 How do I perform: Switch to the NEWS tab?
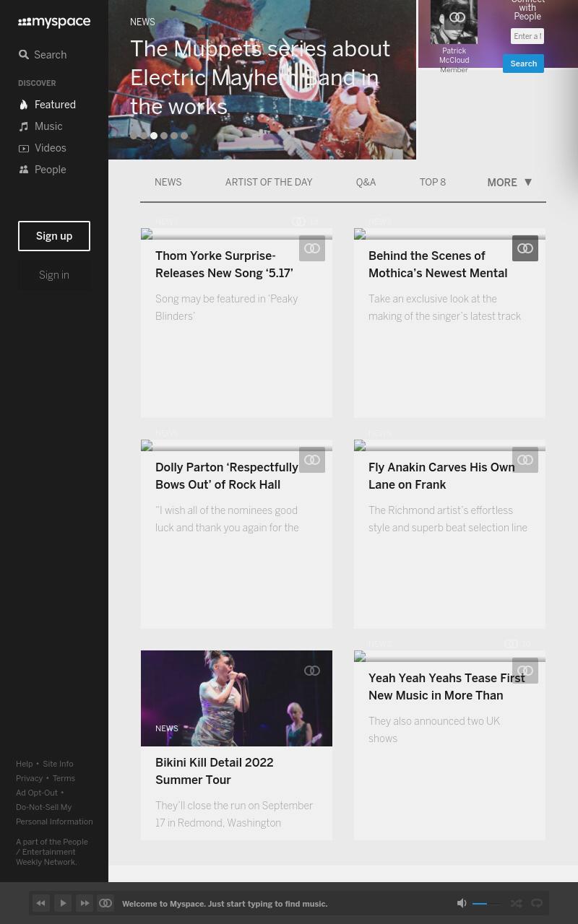pos(168,183)
